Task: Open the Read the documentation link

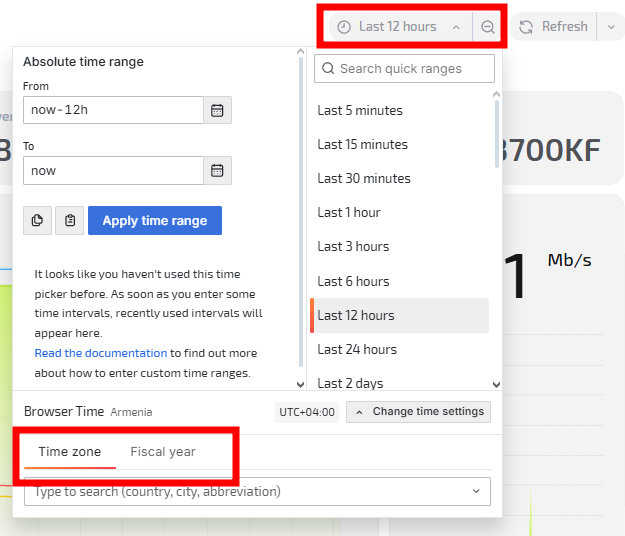Action: tap(101, 353)
